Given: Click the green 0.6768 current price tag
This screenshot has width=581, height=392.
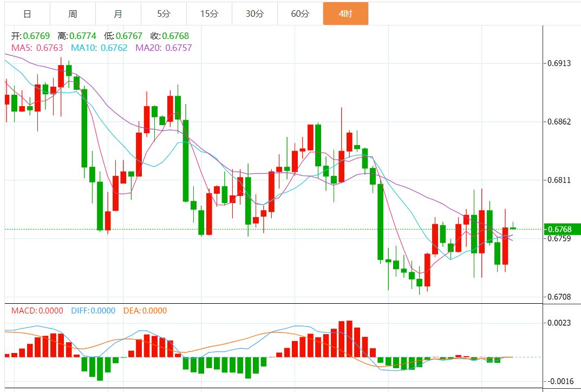Looking at the screenshot, I should pos(562,230).
